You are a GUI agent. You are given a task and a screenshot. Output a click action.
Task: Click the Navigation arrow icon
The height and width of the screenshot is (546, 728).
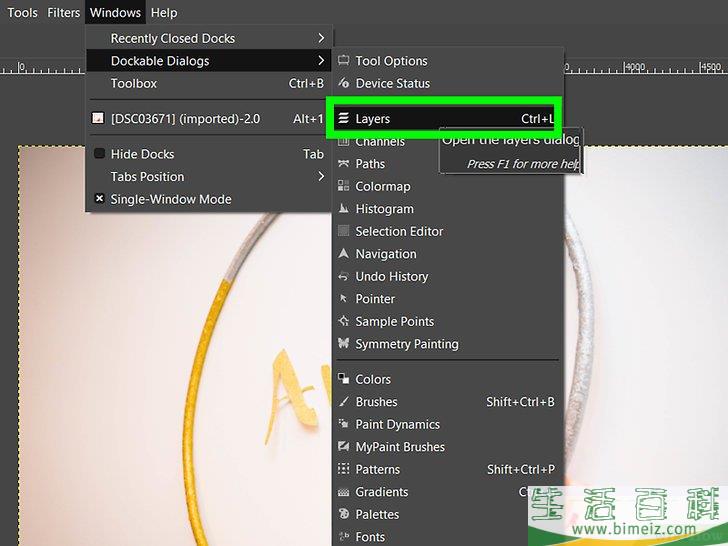(344, 254)
